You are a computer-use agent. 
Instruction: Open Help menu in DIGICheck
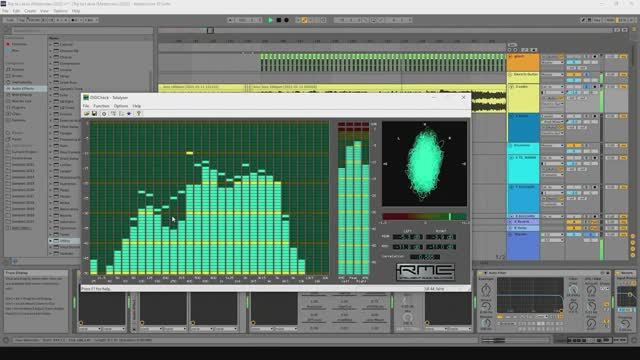point(137,106)
